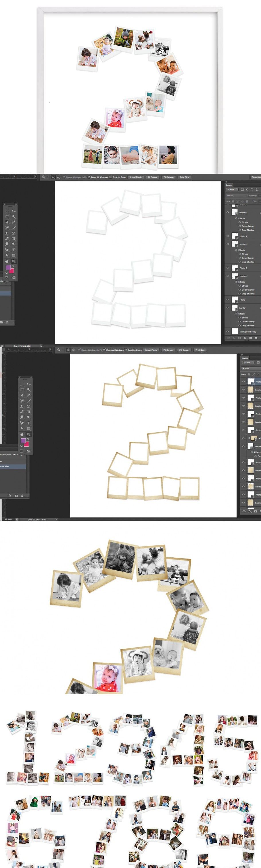The width and height of the screenshot is (261, 868).
Task: Click trash icon in vintage-frames left panel
Action: 22,496
